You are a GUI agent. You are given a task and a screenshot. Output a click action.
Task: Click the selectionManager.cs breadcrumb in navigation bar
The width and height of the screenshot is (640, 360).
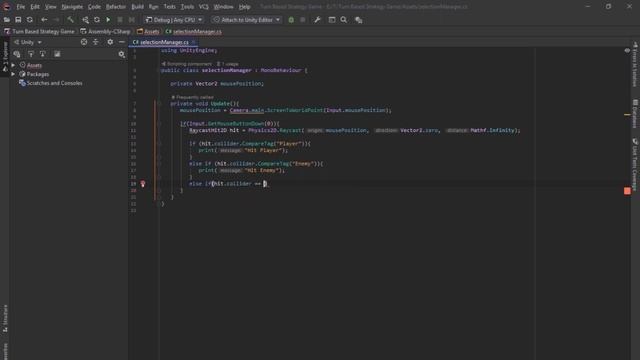pos(194,31)
